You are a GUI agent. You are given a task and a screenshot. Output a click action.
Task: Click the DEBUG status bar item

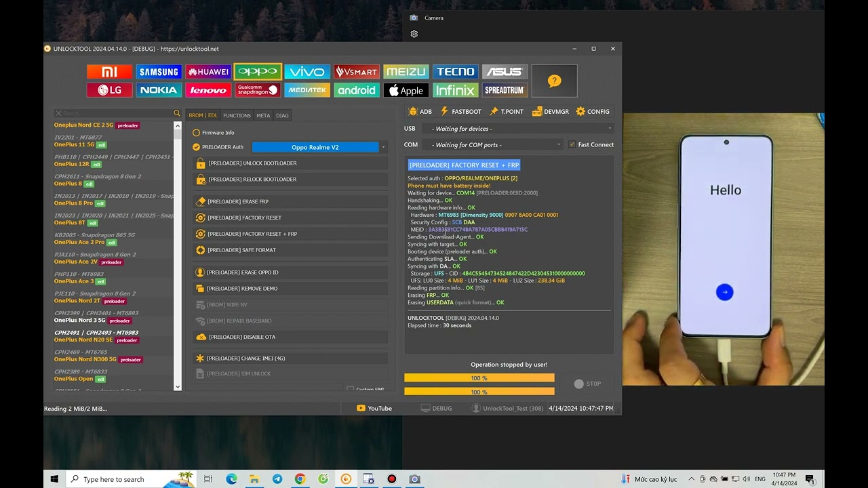tap(437, 409)
